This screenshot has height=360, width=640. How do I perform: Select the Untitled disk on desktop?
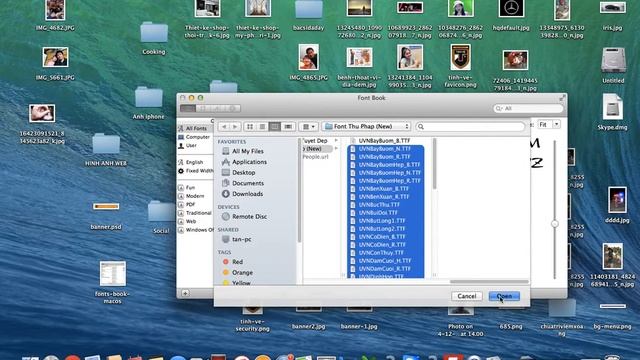(x=613, y=65)
